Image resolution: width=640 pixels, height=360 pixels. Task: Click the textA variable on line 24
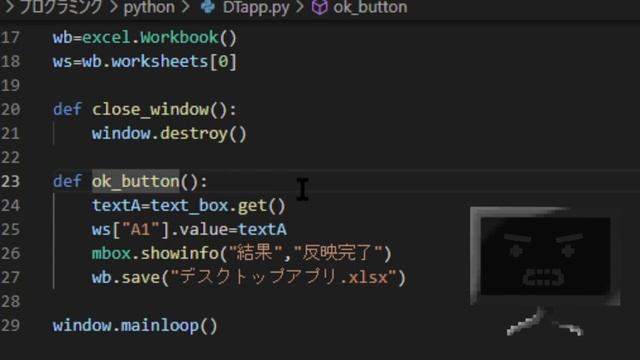click(116, 205)
